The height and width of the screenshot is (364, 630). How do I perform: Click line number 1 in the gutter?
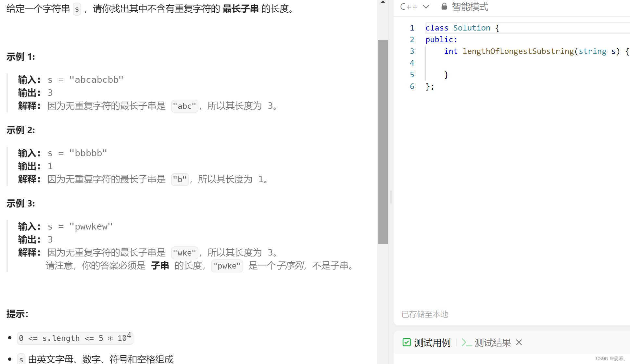tap(412, 28)
